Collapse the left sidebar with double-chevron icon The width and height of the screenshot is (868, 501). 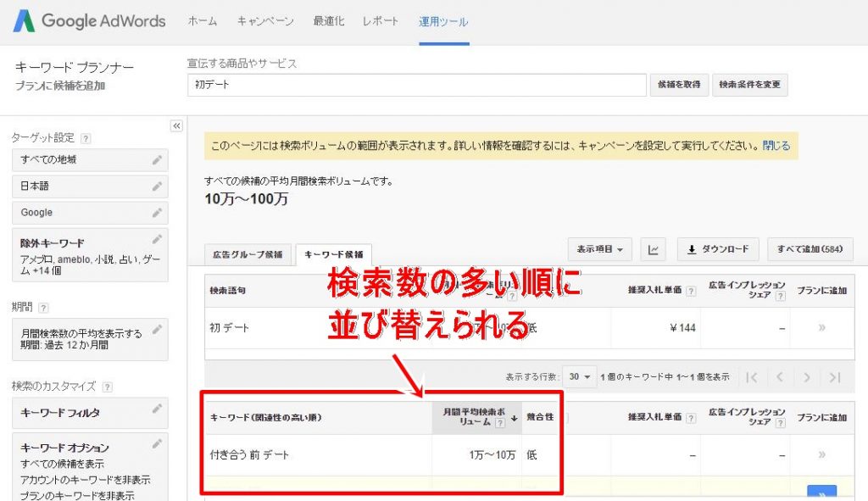[x=176, y=126]
